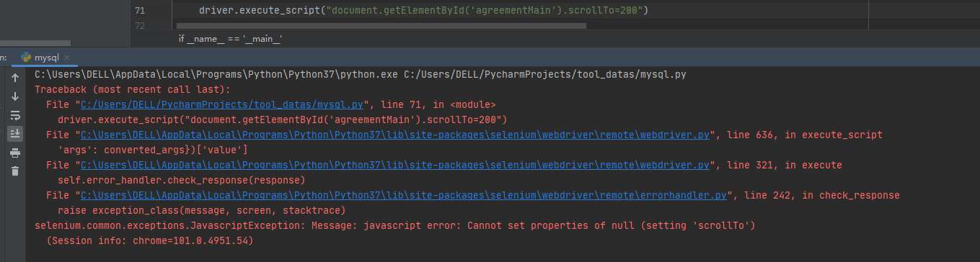Screen dimensions: 980x262
Task: Clear all console output with trash icon
Action: coord(14,171)
